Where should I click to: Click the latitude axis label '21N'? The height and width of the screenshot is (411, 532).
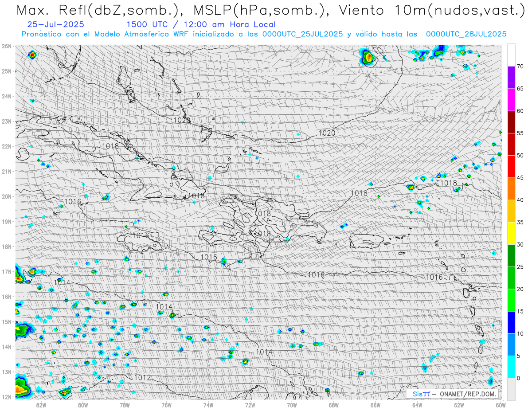pyautogui.click(x=7, y=171)
